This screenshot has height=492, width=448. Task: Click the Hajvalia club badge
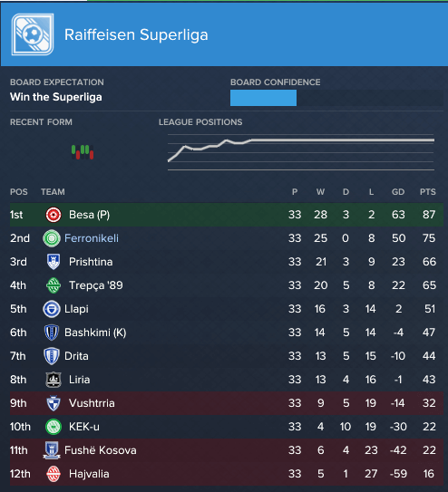coord(54,474)
